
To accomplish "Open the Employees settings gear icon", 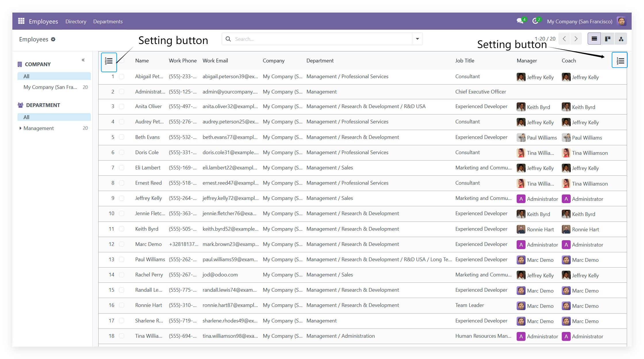I will coord(53,39).
